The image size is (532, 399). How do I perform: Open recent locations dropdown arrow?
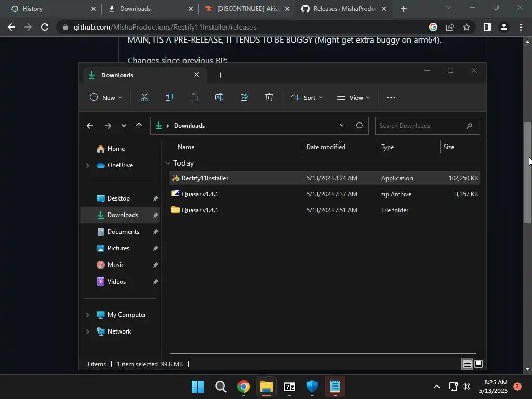click(124, 126)
